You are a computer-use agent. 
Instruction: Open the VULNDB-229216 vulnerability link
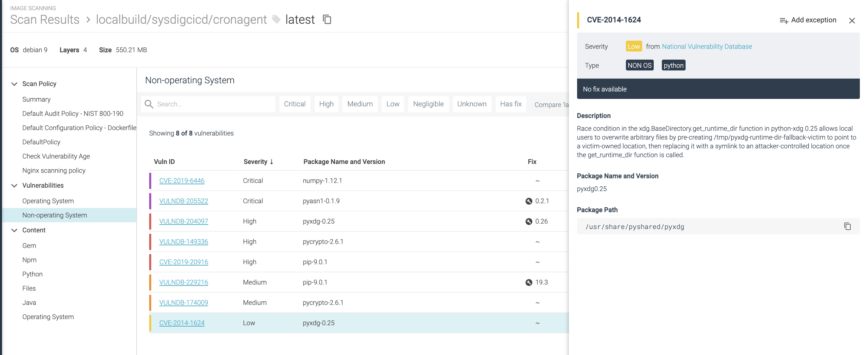tap(183, 282)
